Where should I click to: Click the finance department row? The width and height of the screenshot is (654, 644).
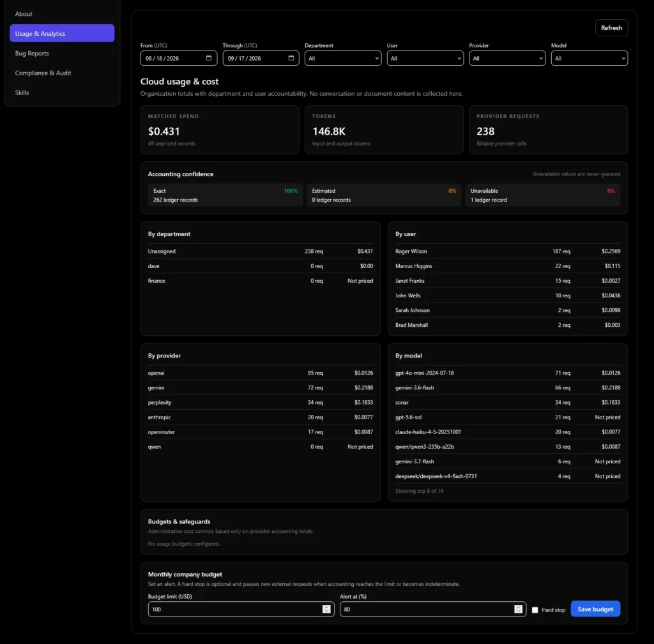261,281
